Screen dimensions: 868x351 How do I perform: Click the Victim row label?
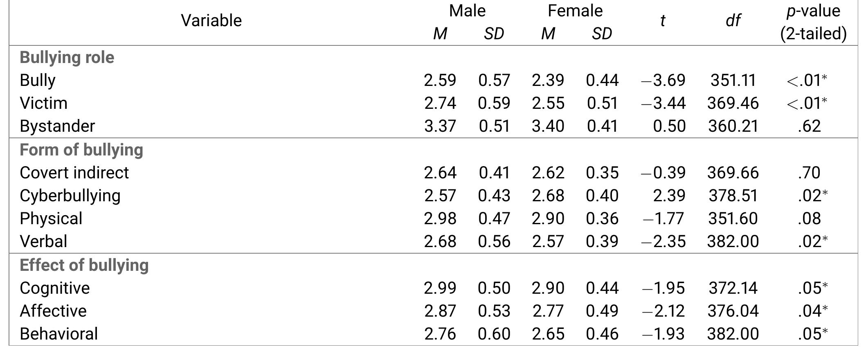(43, 103)
